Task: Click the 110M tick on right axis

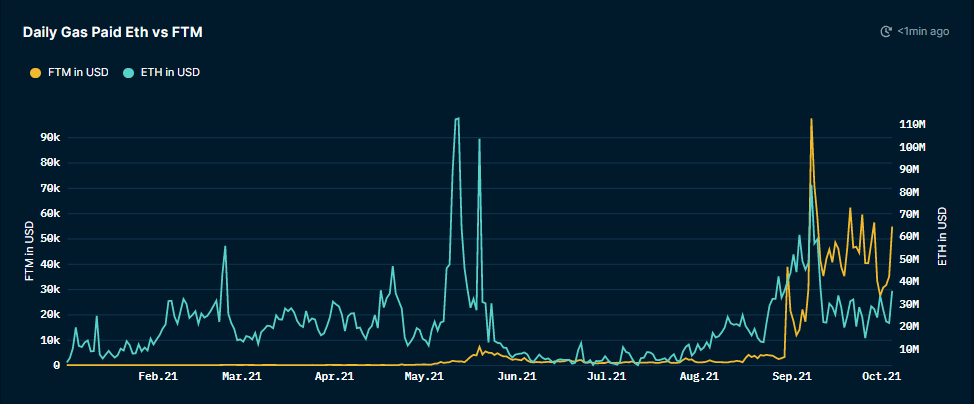Action: pyautogui.click(x=914, y=124)
